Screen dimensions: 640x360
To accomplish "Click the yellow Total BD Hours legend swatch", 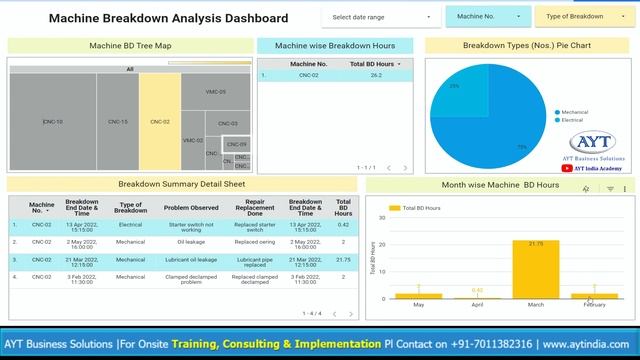I will coord(394,208).
